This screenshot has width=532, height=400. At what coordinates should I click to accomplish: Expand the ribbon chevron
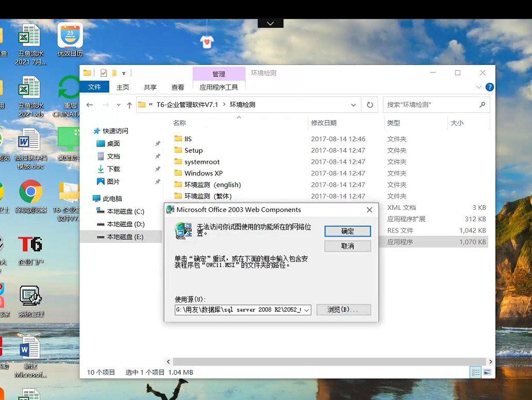pos(479,87)
